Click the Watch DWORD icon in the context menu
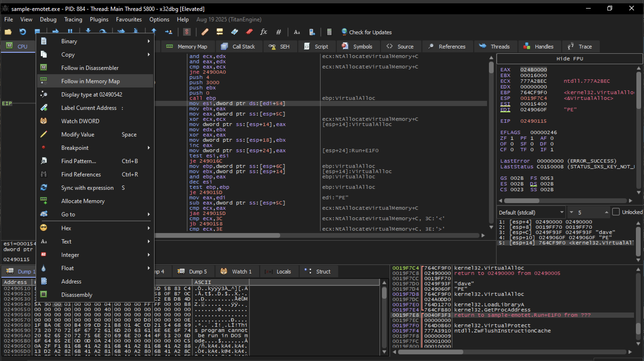Viewport: 644px width, 361px height. [44, 121]
